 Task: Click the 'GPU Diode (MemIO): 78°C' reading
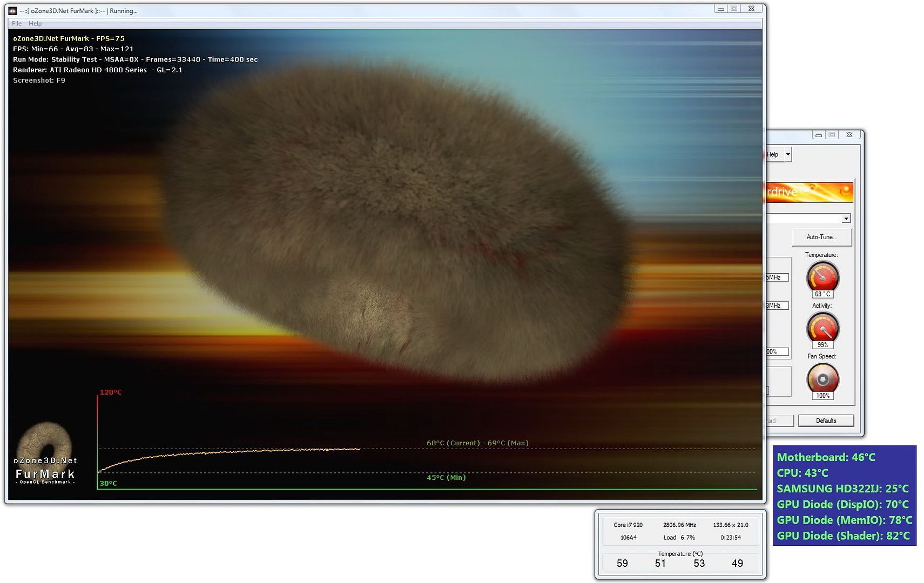844,520
